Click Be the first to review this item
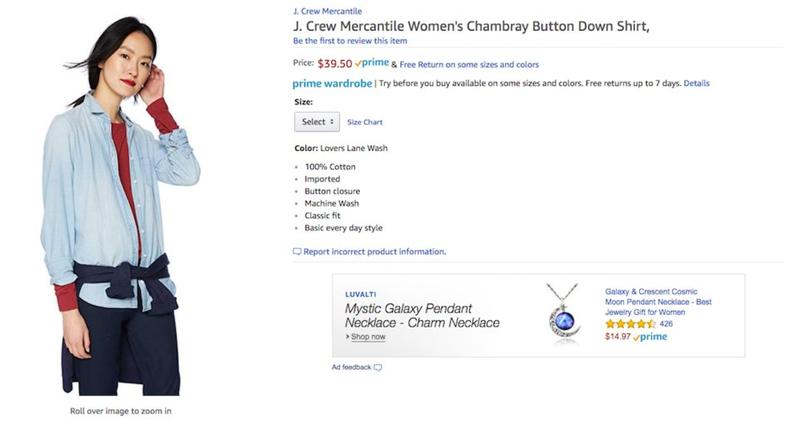800x430 pixels. click(x=350, y=41)
